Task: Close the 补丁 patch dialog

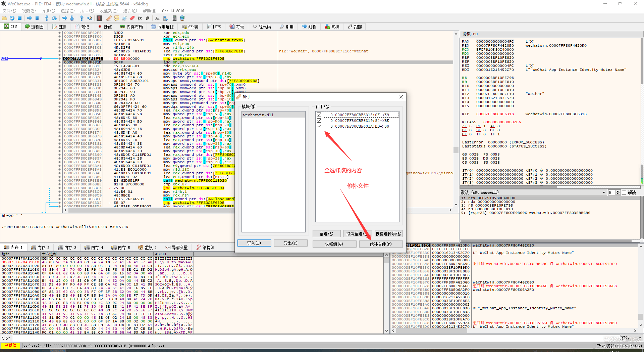Action: (401, 97)
